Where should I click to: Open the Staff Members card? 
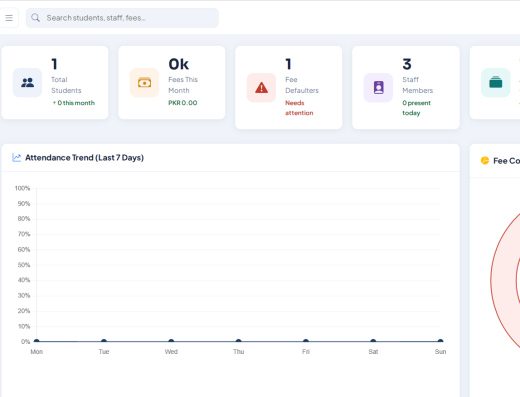[x=406, y=88]
